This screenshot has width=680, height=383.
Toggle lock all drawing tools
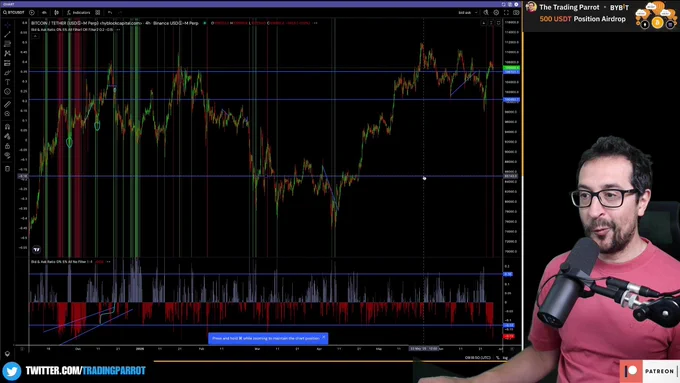click(x=7, y=146)
